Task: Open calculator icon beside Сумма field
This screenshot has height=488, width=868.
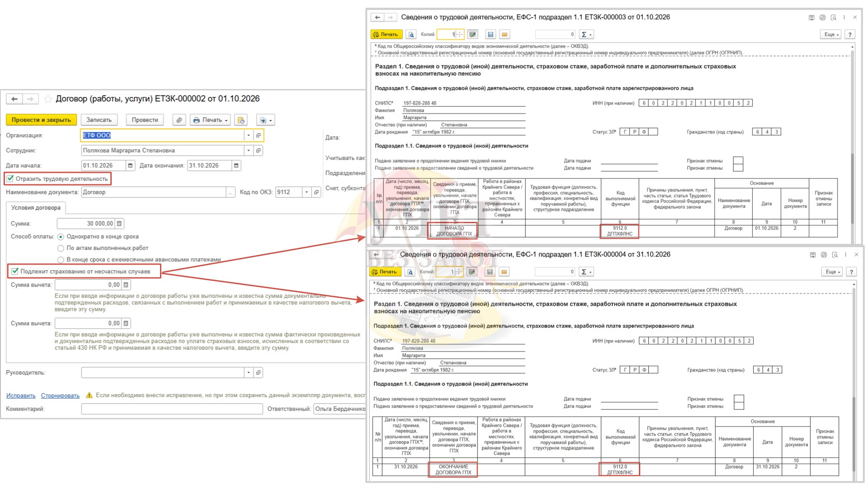Action: coord(119,224)
